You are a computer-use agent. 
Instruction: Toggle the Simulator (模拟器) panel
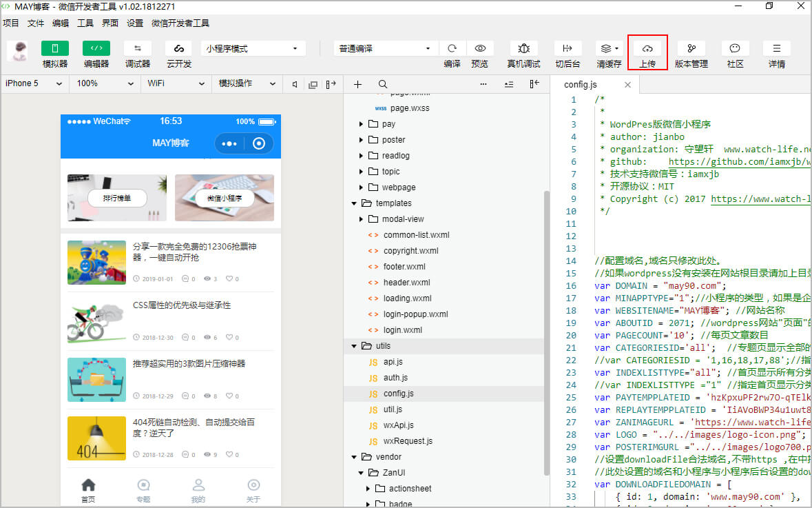55,49
